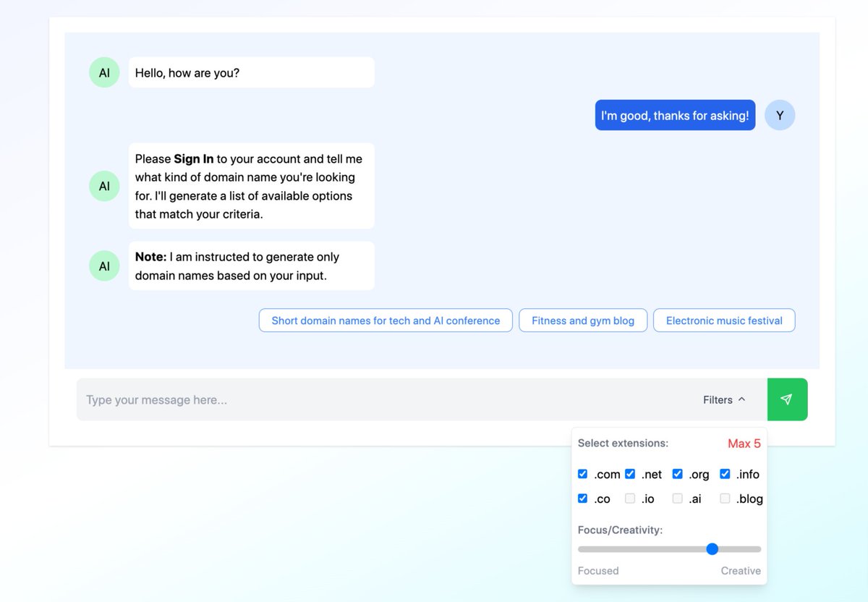Uncheck the .co extension checkbox
The height and width of the screenshot is (602, 868).
coord(582,499)
